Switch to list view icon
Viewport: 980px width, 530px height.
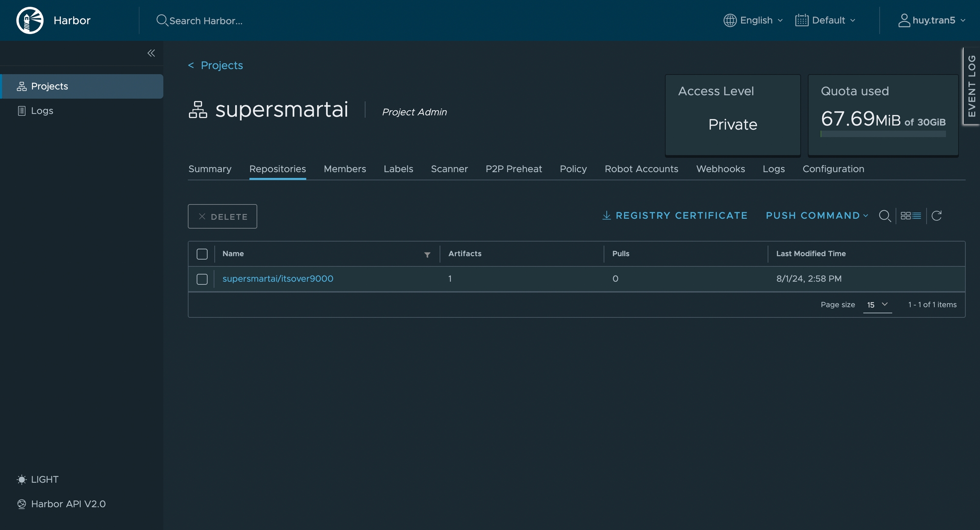tap(917, 216)
